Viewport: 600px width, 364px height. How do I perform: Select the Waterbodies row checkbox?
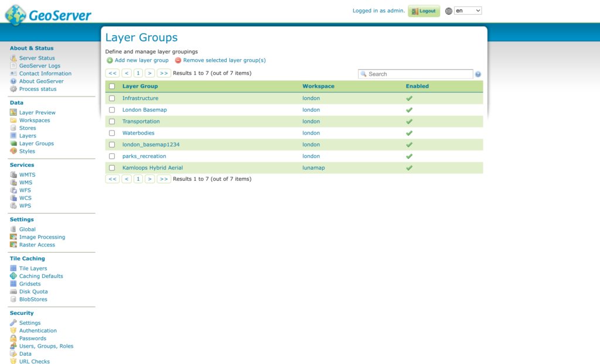[112, 133]
